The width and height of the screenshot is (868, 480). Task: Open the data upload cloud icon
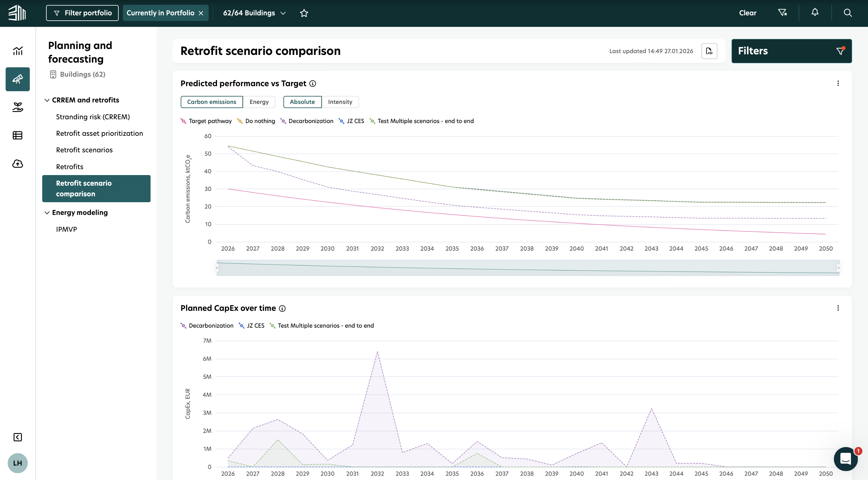17,164
